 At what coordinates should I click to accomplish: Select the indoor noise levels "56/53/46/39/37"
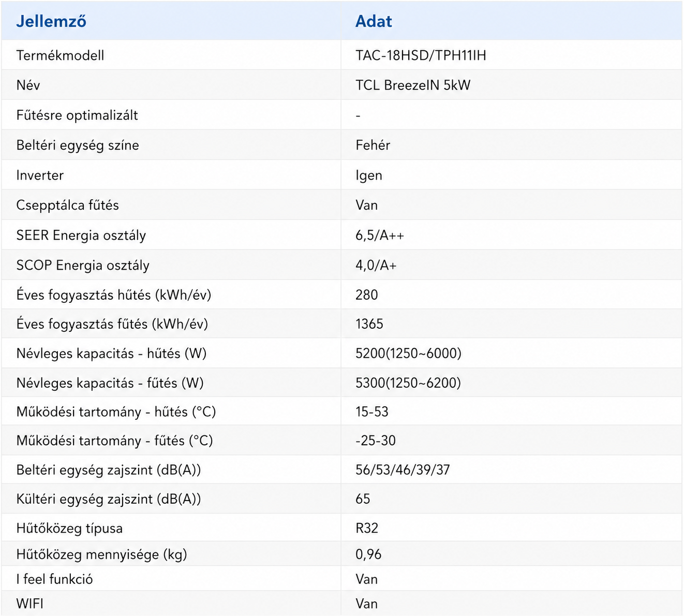pos(403,470)
